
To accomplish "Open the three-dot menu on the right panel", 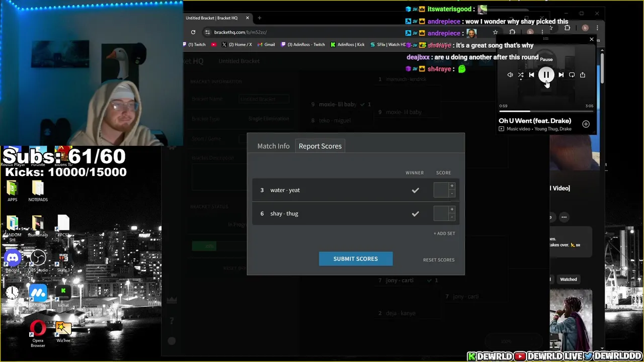I will (564, 217).
